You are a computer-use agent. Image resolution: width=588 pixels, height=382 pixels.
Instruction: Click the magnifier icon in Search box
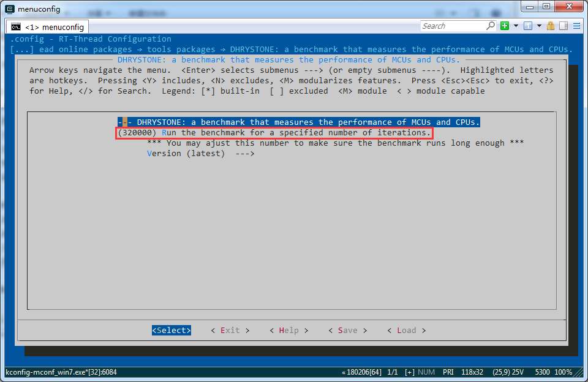(x=490, y=26)
